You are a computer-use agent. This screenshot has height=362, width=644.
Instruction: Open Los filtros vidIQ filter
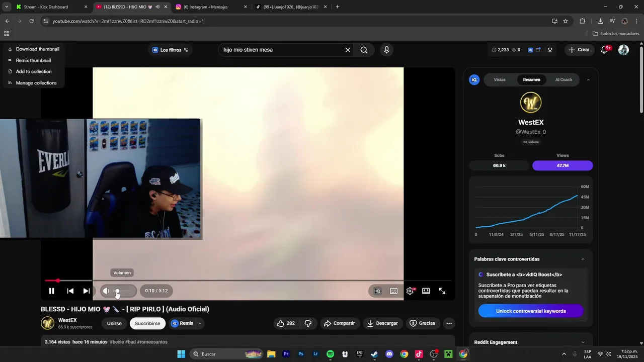point(170,50)
